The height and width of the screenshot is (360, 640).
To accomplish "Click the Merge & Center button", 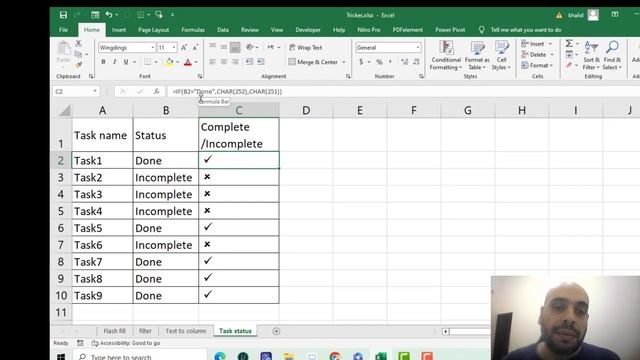I will [313, 62].
